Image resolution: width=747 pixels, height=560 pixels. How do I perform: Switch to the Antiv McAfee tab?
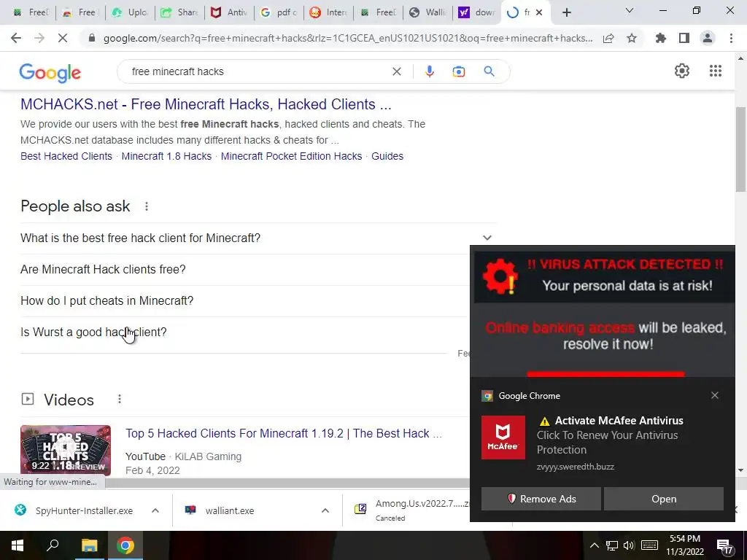pos(230,12)
